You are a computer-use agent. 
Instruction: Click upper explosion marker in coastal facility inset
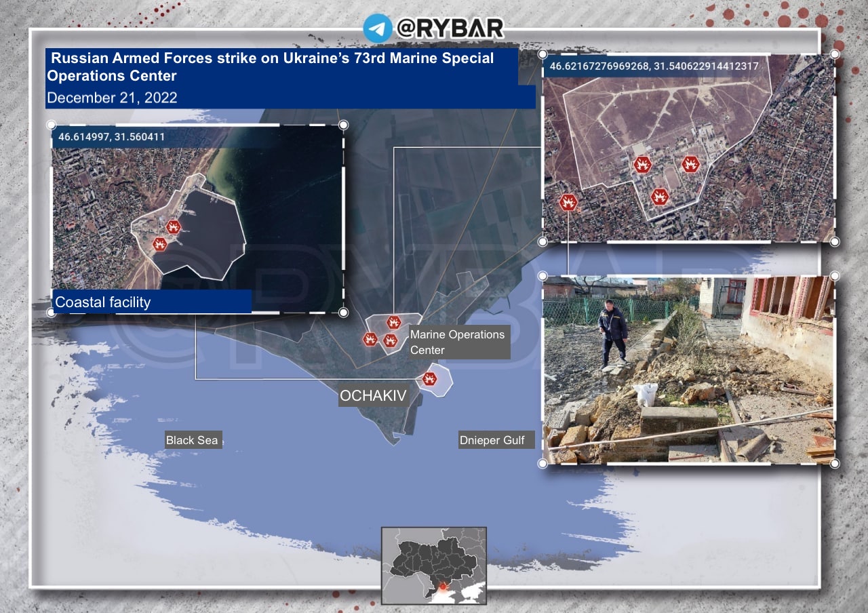click(174, 227)
